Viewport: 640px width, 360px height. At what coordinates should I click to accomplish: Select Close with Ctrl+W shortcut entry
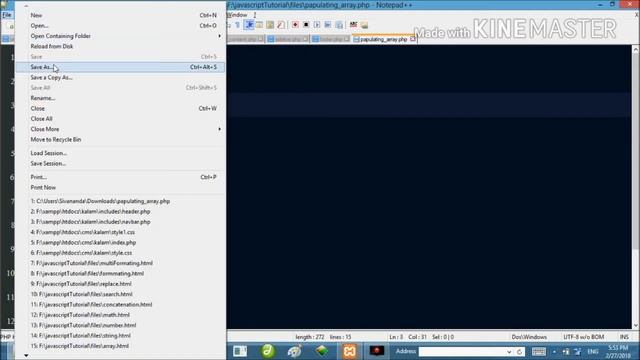120,108
